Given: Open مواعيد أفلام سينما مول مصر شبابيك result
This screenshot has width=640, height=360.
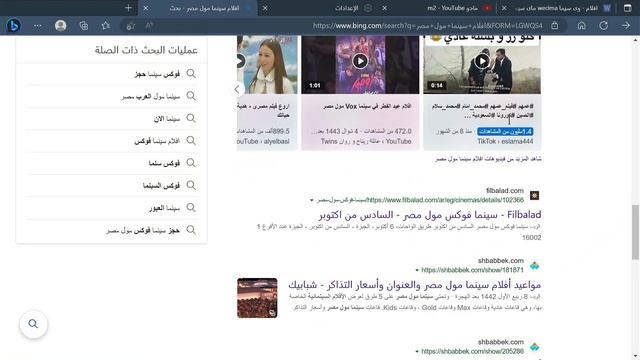Looking at the screenshot, I should pyautogui.click(x=415, y=284).
